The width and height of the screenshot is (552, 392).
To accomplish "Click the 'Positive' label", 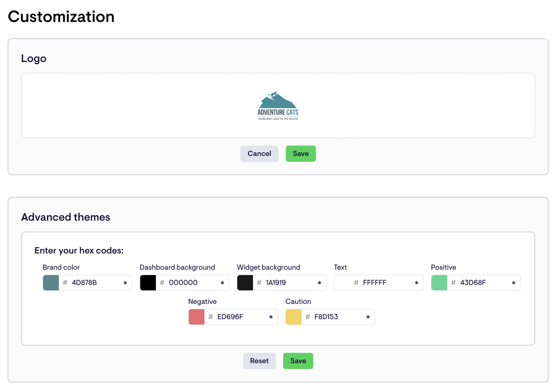I will [444, 267].
